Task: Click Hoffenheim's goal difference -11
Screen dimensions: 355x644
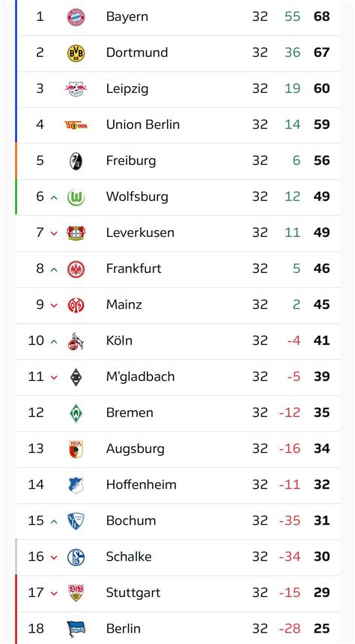Action: pyautogui.click(x=290, y=484)
